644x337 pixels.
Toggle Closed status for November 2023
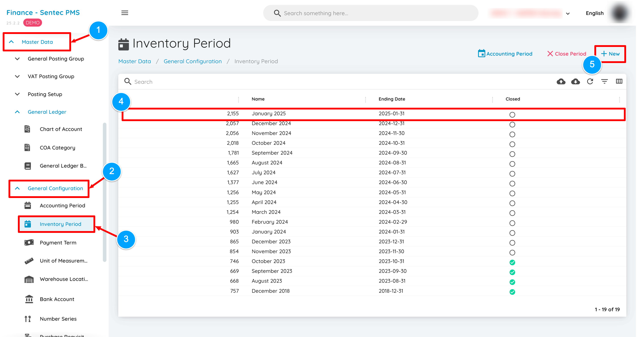point(512,253)
